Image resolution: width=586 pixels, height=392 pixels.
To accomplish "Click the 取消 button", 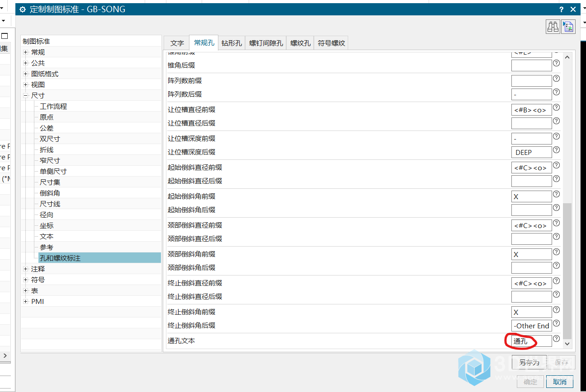I will pos(560,382).
